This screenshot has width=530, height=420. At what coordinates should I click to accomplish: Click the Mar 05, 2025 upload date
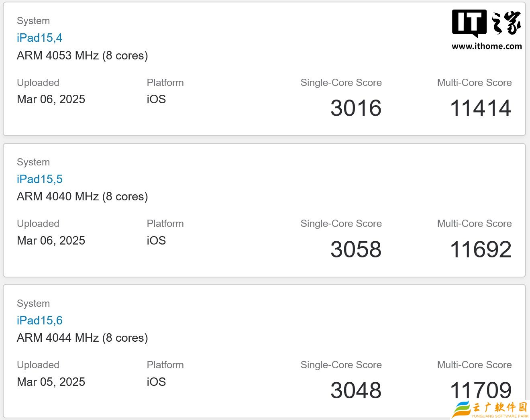point(51,382)
